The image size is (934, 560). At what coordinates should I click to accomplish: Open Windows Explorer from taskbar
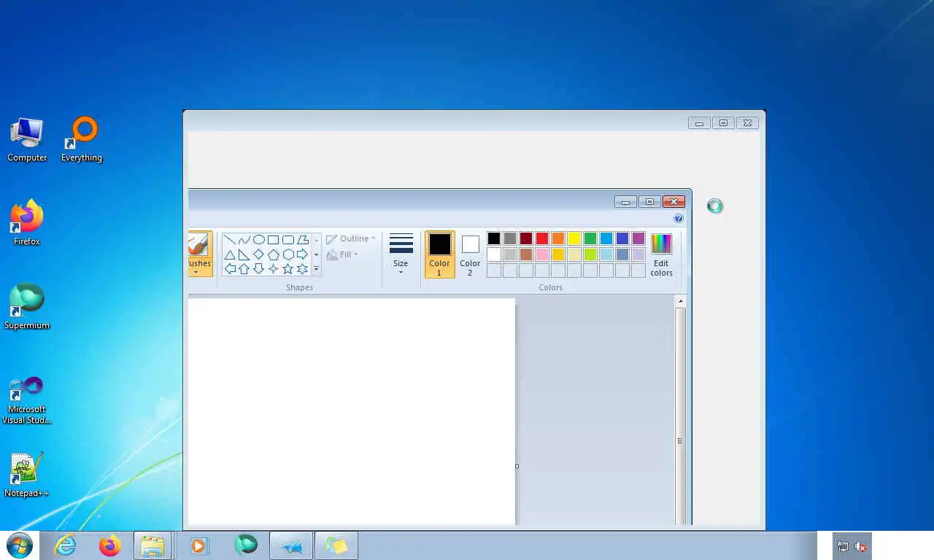(153, 545)
